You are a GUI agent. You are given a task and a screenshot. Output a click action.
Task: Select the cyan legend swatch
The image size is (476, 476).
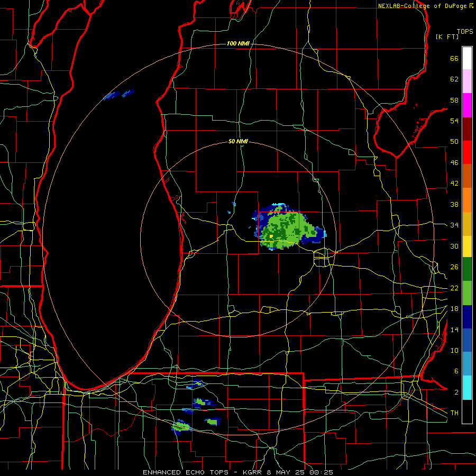[x=467, y=388]
